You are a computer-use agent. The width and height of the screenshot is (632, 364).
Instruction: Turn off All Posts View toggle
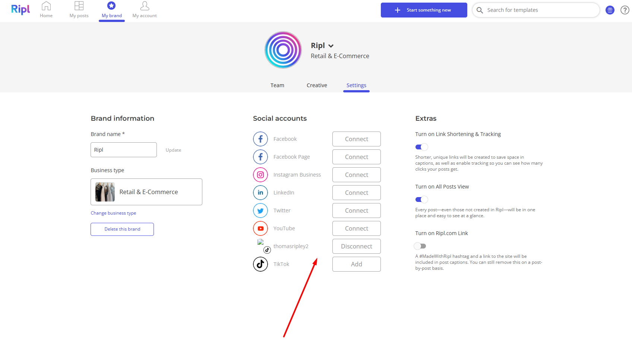pos(421,199)
